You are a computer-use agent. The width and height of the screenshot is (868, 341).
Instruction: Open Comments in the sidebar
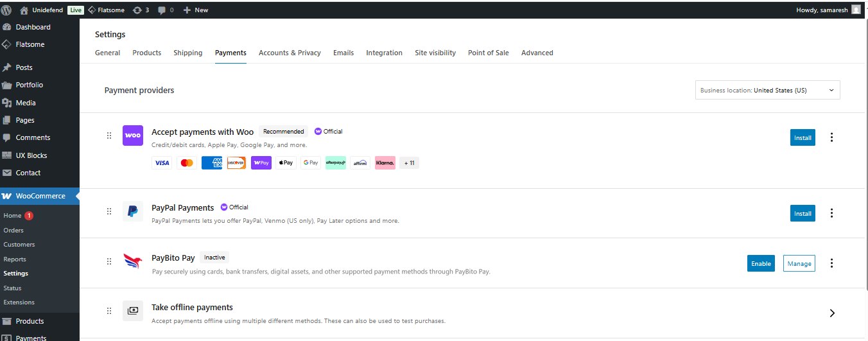[x=40, y=137]
